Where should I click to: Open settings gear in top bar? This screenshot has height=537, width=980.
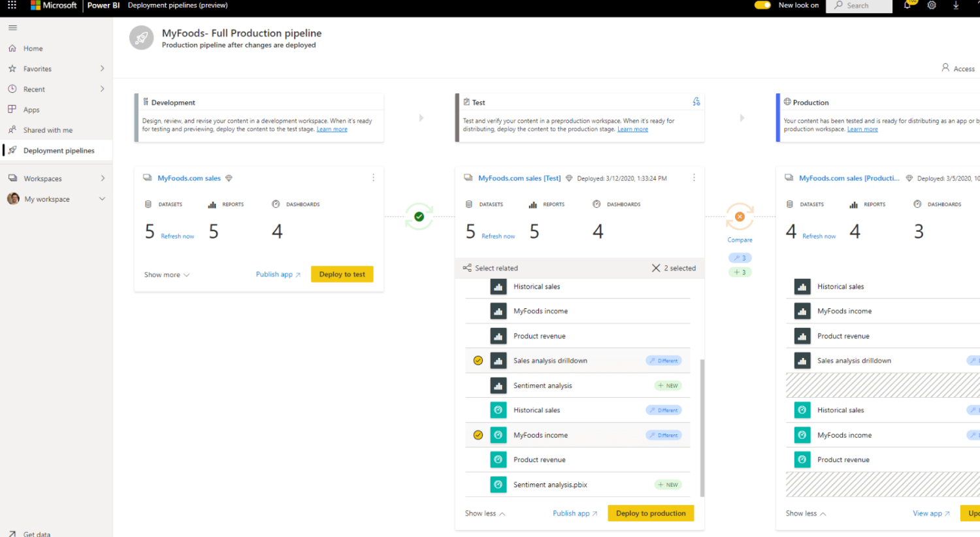pyautogui.click(x=932, y=5)
